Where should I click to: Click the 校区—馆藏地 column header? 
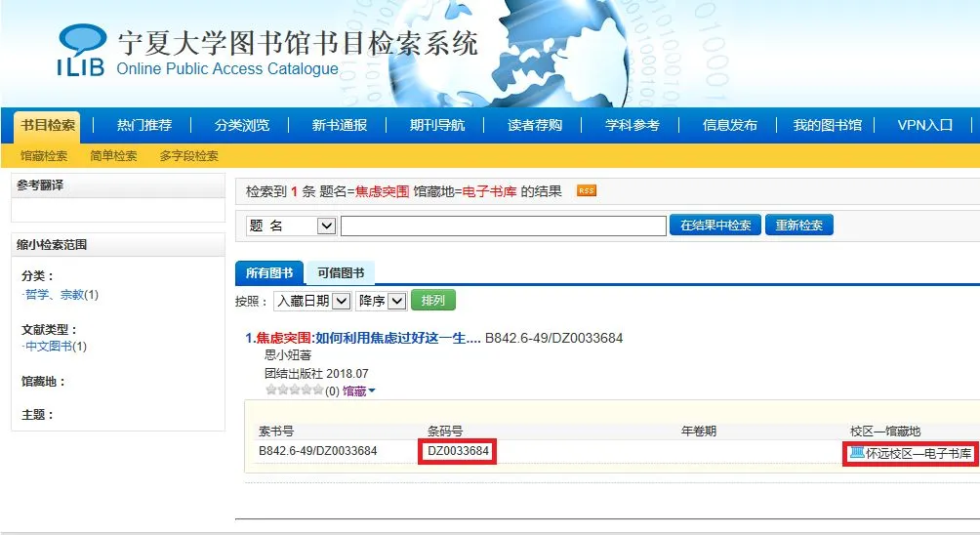click(x=885, y=431)
